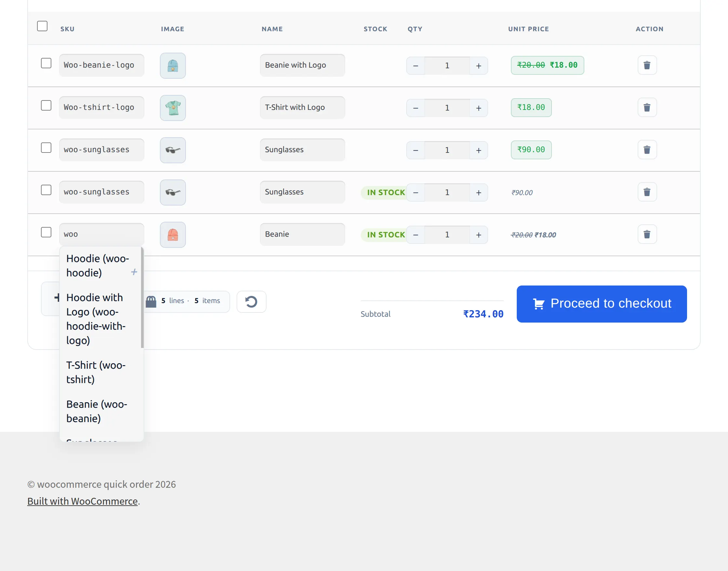The width and height of the screenshot is (728, 571).
Task: Click Proceed to checkout
Action: tap(602, 304)
